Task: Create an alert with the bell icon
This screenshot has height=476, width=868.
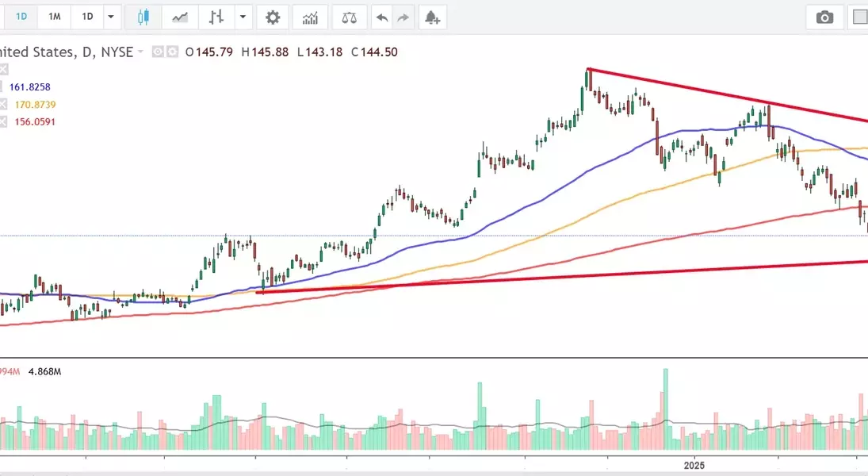Action: click(431, 17)
